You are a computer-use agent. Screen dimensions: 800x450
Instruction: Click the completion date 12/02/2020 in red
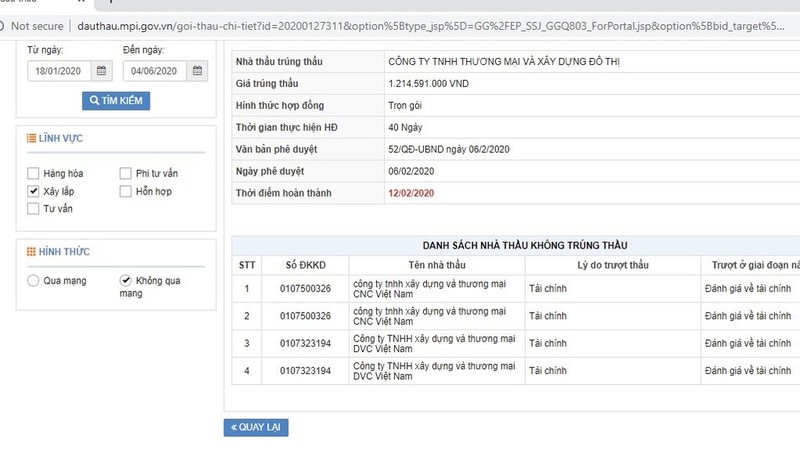pos(411,193)
